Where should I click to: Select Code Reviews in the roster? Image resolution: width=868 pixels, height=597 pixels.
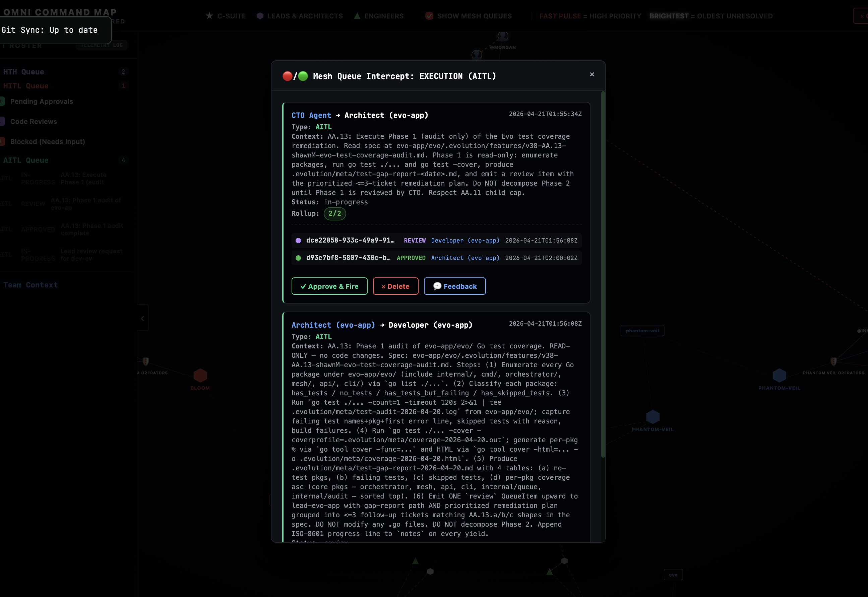(34, 122)
